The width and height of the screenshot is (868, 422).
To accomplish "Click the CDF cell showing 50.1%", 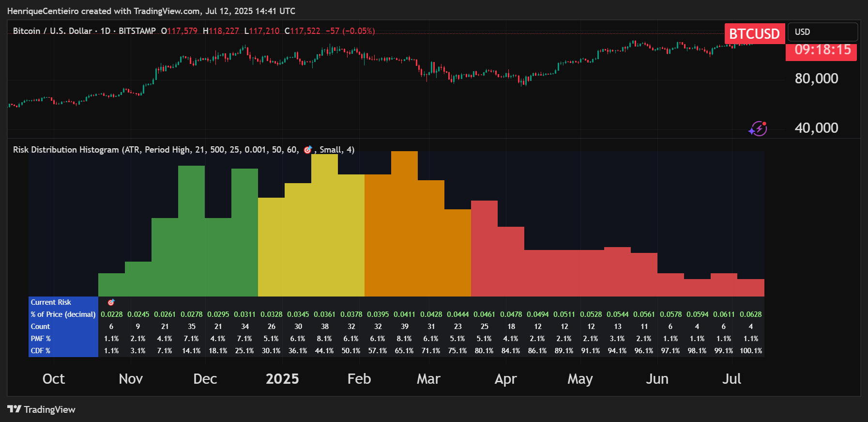I will coord(351,351).
